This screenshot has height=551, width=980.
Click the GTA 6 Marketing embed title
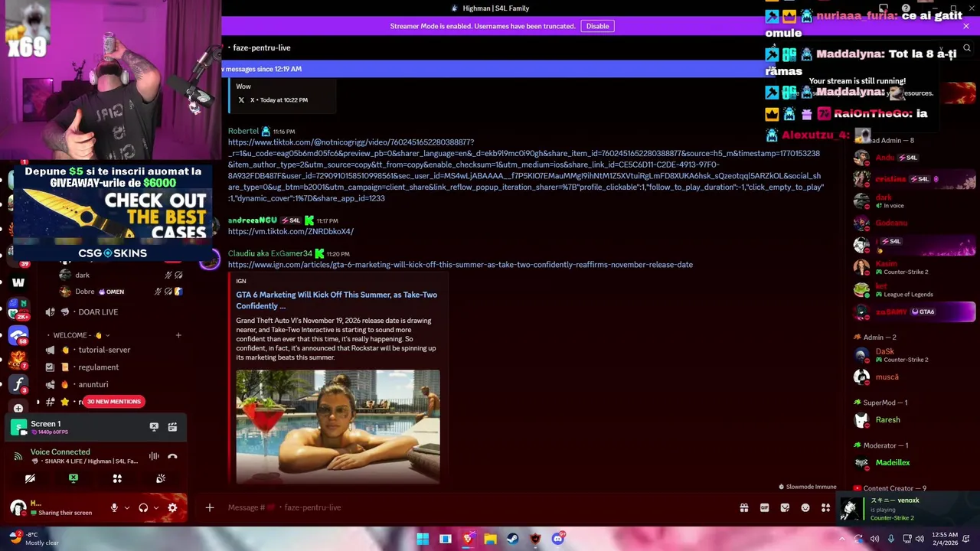[336, 300]
